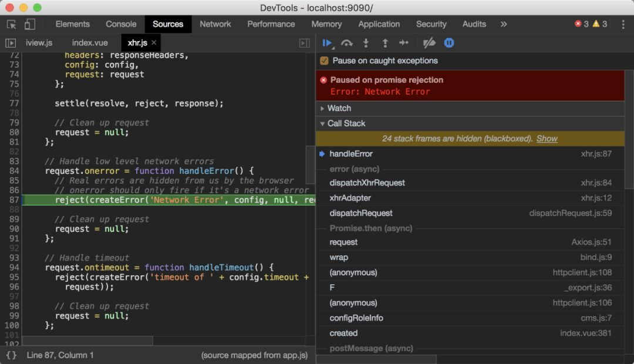Resume script execution
Image resolution: width=634 pixels, height=364 pixels.
click(327, 43)
